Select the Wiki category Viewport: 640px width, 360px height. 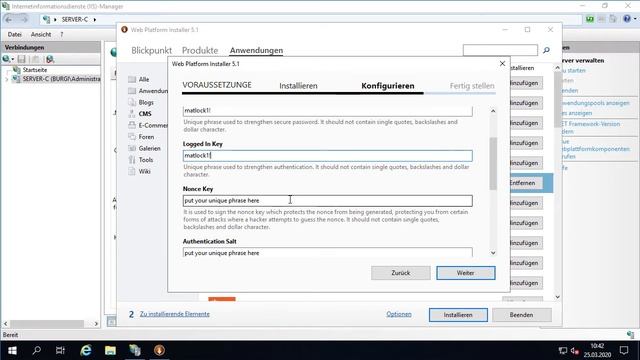pyautogui.click(x=144, y=171)
